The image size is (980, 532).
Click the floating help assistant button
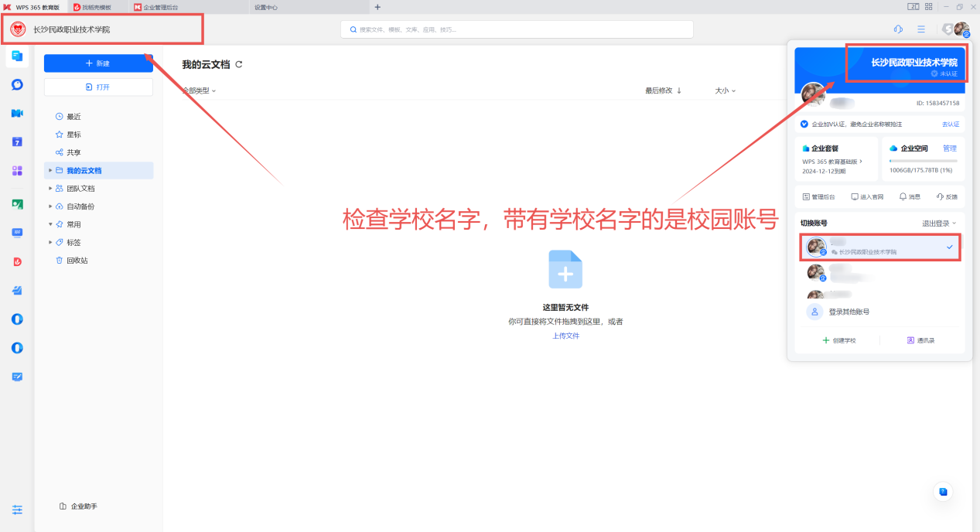point(943,491)
